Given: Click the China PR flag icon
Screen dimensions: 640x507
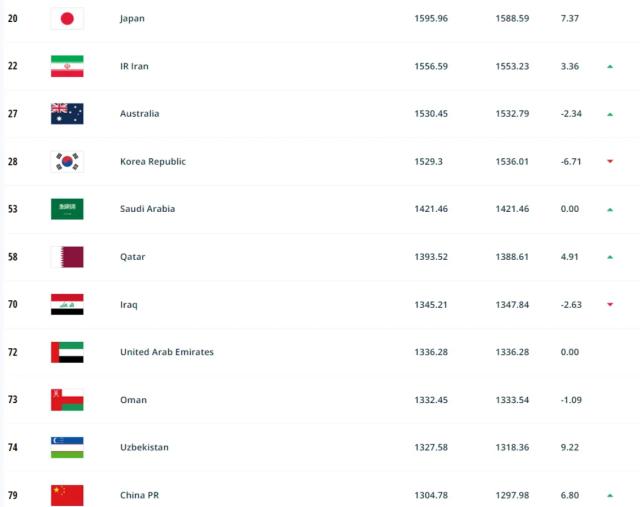Looking at the screenshot, I should [67, 495].
